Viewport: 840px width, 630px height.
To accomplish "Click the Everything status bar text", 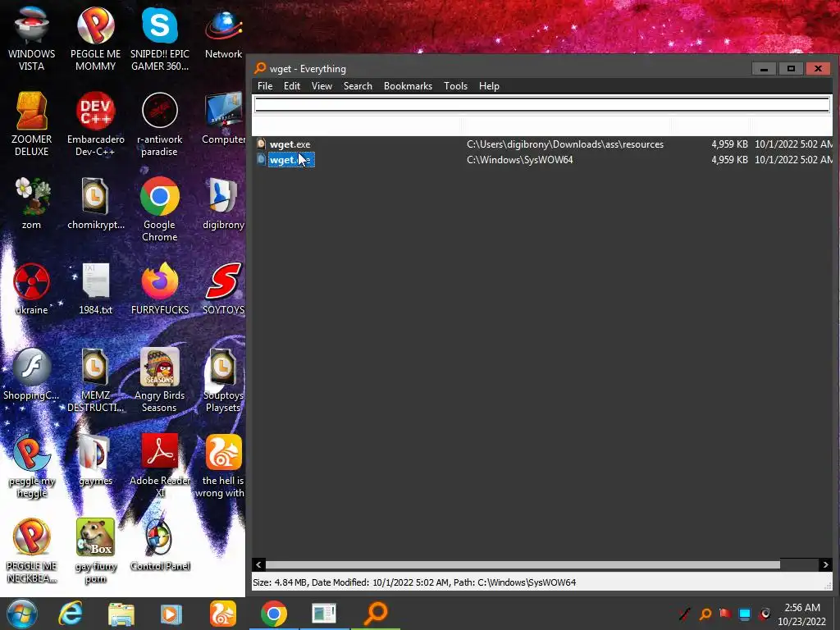I will click(414, 582).
